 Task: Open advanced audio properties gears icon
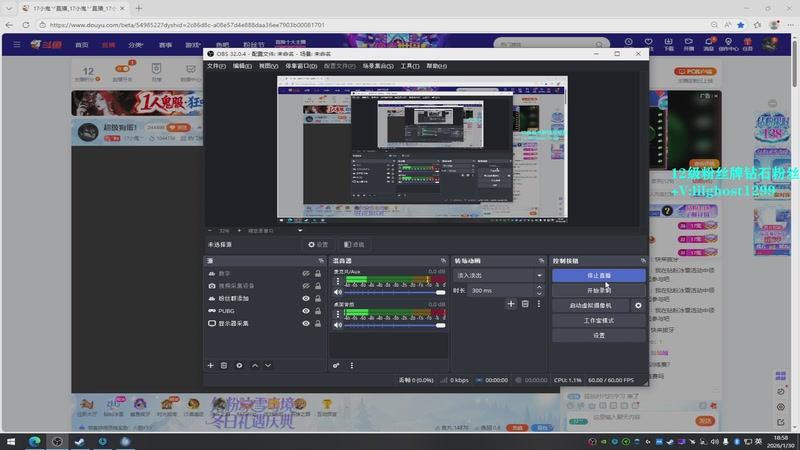(x=336, y=365)
